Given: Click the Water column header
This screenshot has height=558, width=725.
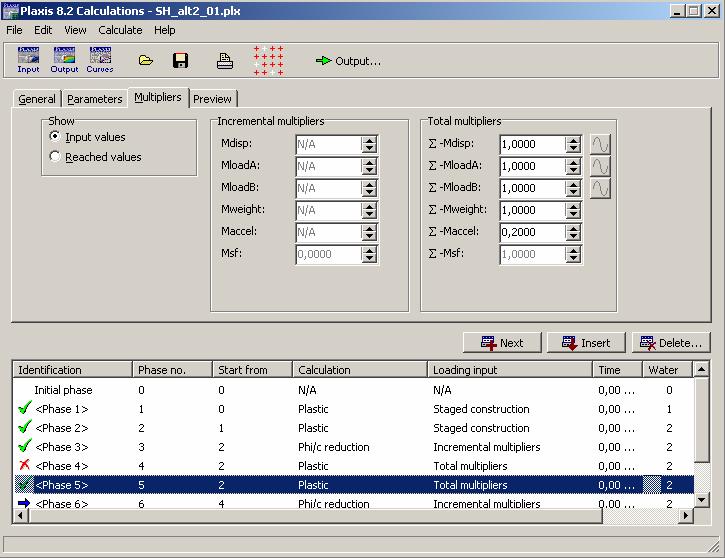Looking at the screenshot, I should [x=667, y=370].
